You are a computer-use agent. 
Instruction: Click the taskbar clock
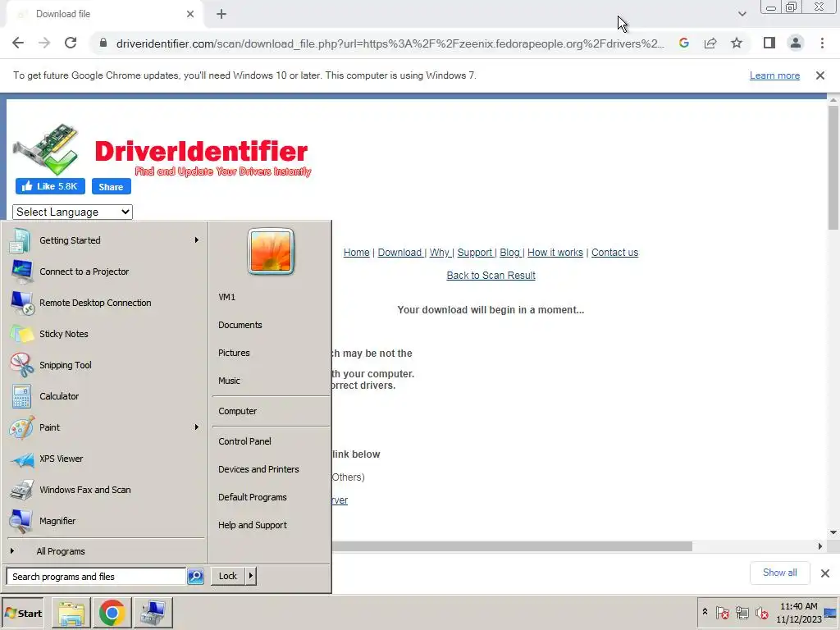[x=798, y=613]
